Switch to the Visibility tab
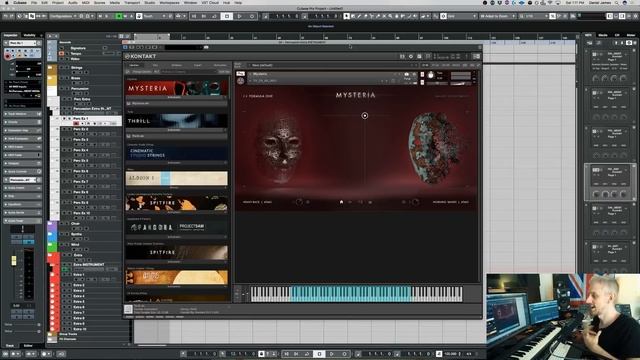Image resolution: width=640 pixels, height=360 pixels. click(x=29, y=35)
